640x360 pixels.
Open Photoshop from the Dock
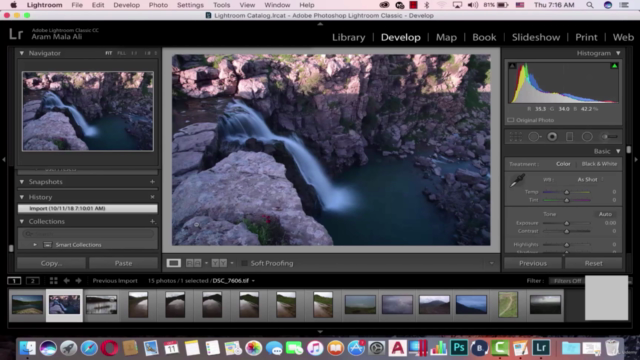[x=459, y=348]
